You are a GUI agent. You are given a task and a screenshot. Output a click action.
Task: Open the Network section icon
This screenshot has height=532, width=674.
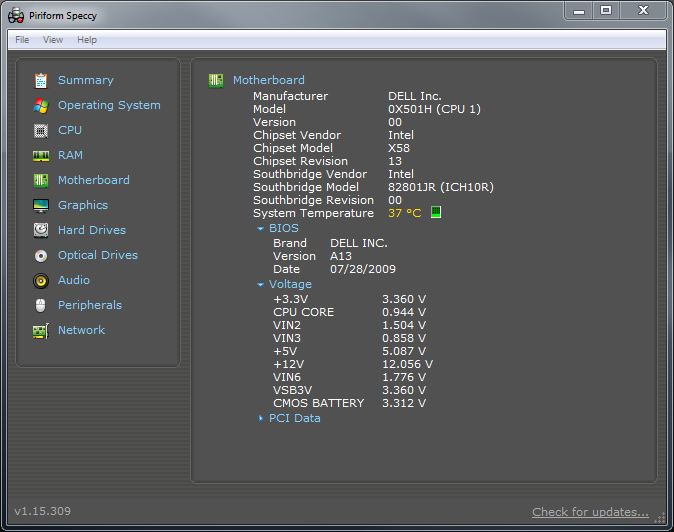[41, 330]
